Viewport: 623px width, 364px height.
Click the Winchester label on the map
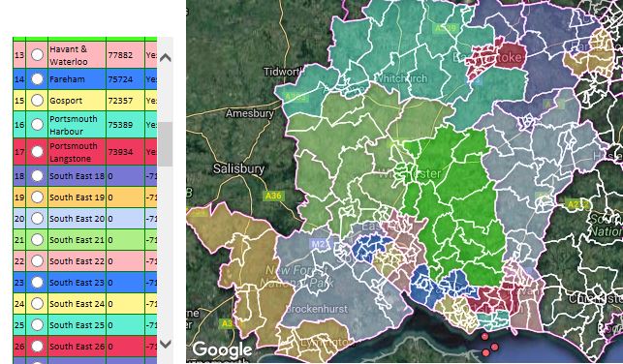click(x=410, y=173)
